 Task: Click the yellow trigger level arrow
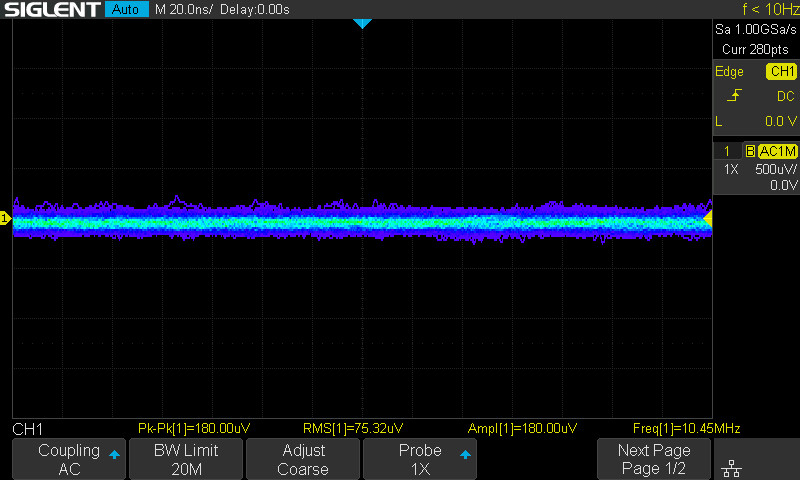tap(708, 217)
